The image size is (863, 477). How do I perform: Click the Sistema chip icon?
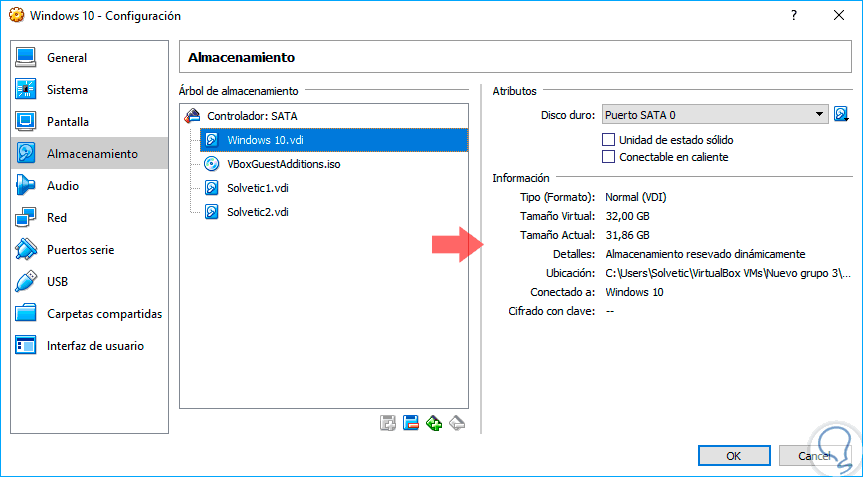coord(25,89)
